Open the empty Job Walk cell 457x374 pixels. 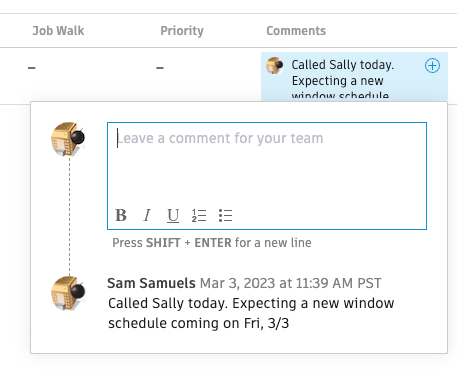[32, 68]
